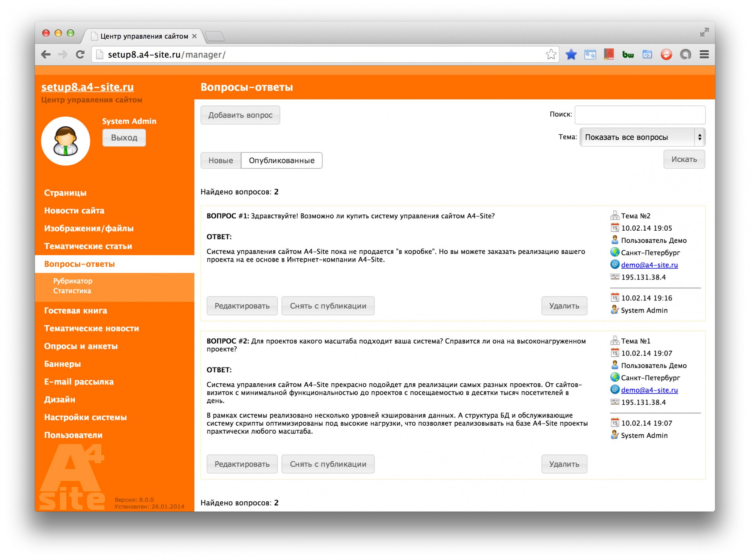Screen dimensions: 750x560
Task: Click the green 'bw' extension icon
Action: pos(628,55)
